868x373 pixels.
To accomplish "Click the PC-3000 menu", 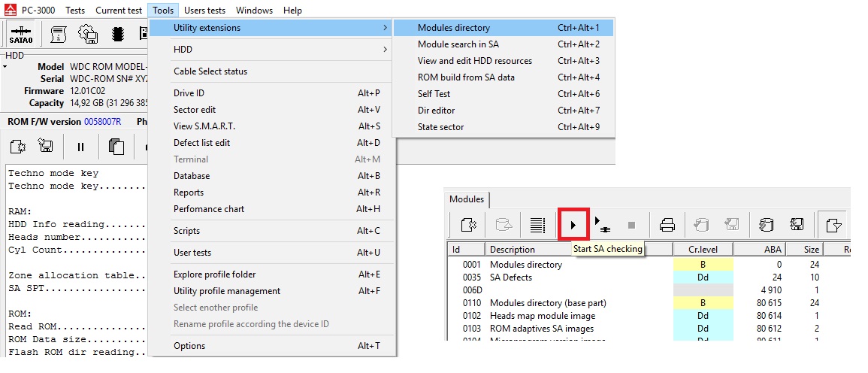I will pyautogui.click(x=38, y=10).
